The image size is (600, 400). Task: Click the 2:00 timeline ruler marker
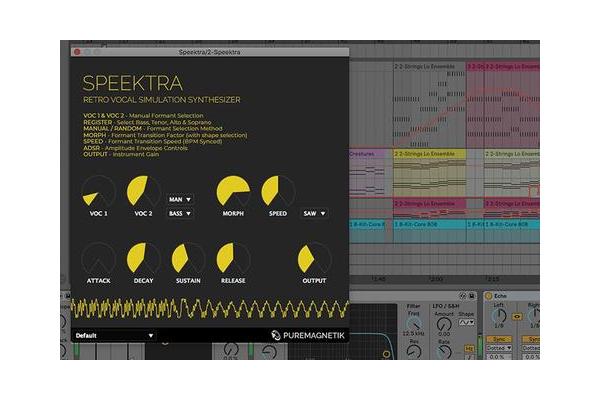click(436, 279)
